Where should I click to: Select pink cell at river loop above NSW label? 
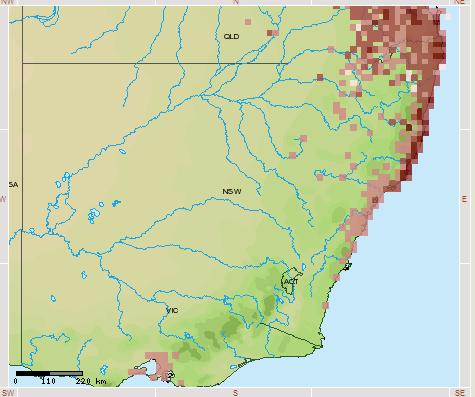point(303,138)
